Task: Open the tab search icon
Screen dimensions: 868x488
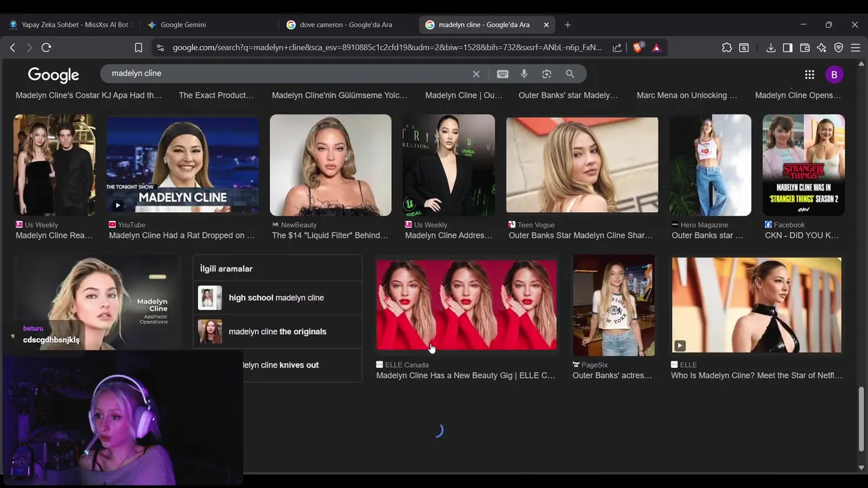Action: coord(744,47)
